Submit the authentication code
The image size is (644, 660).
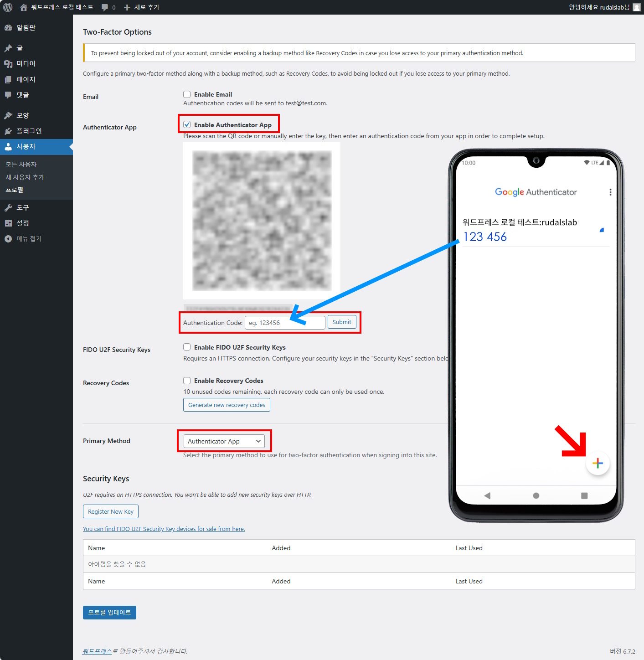click(x=342, y=322)
